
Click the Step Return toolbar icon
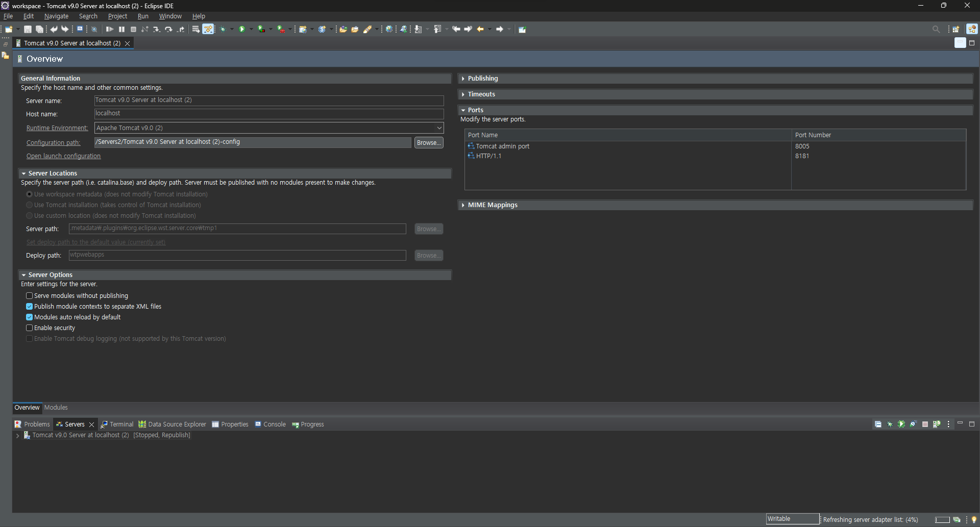click(x=181, y=29)
